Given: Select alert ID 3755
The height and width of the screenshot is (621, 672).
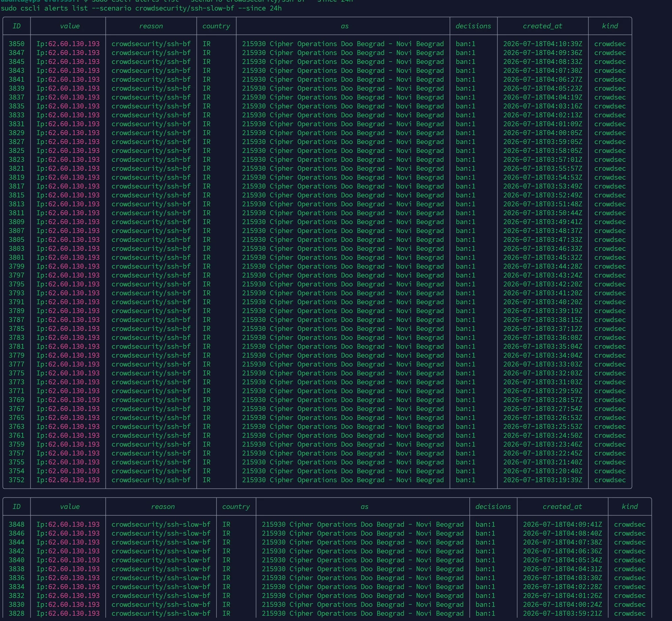Looking at the screenshot, I should (x=16, y=462).
